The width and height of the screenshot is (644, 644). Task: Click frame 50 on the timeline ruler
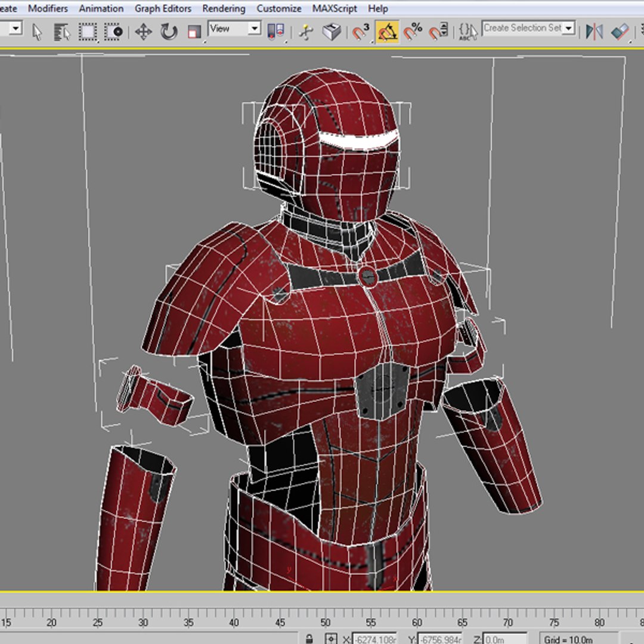click(326, 622)
